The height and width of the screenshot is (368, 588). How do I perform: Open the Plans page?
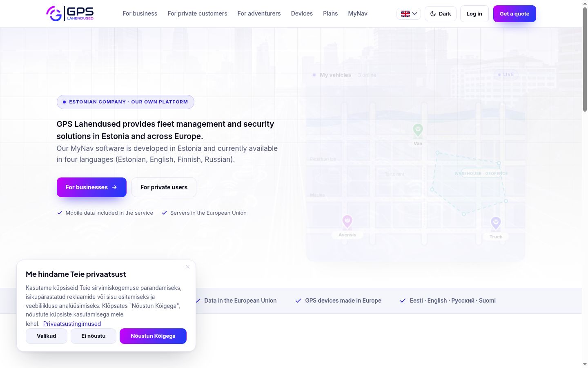click(x=330, y=13)
